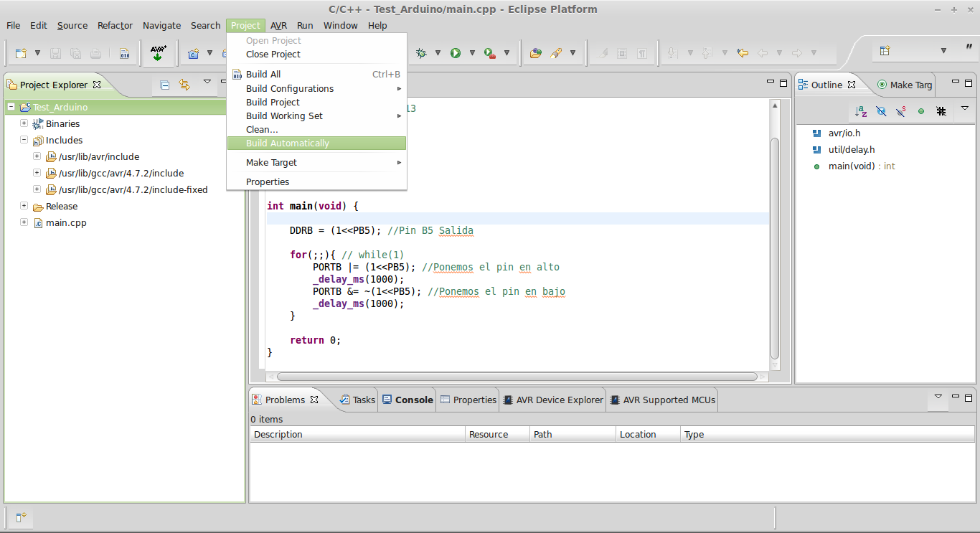Close the Problems view tab
This screenshot has height=533, width=980.
[x=314, y=400]
